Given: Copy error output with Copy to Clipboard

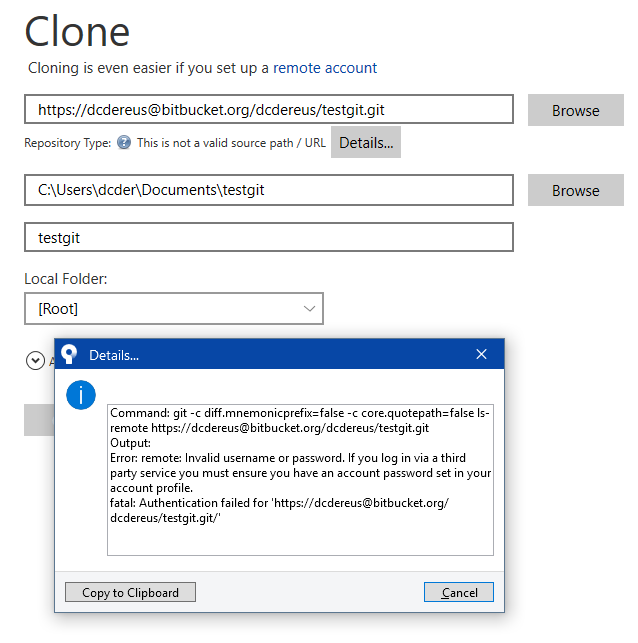Looking at the screenshot, I should click(130, 592).
